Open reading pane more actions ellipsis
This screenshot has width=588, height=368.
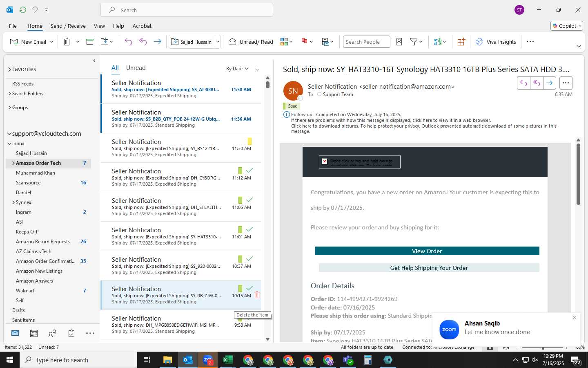tap(566, 83)
